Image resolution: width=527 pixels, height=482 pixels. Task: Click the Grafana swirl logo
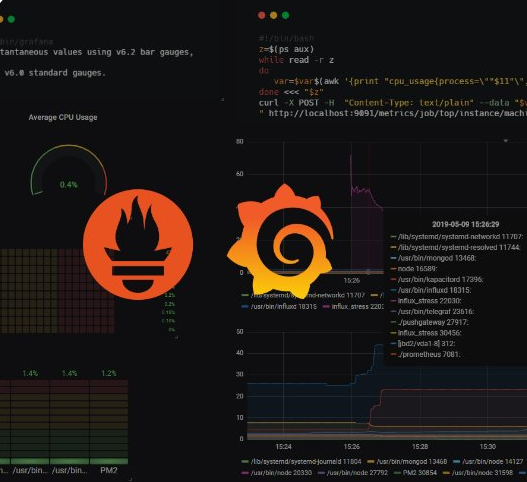pyautogui.click(x=281, y=241)
